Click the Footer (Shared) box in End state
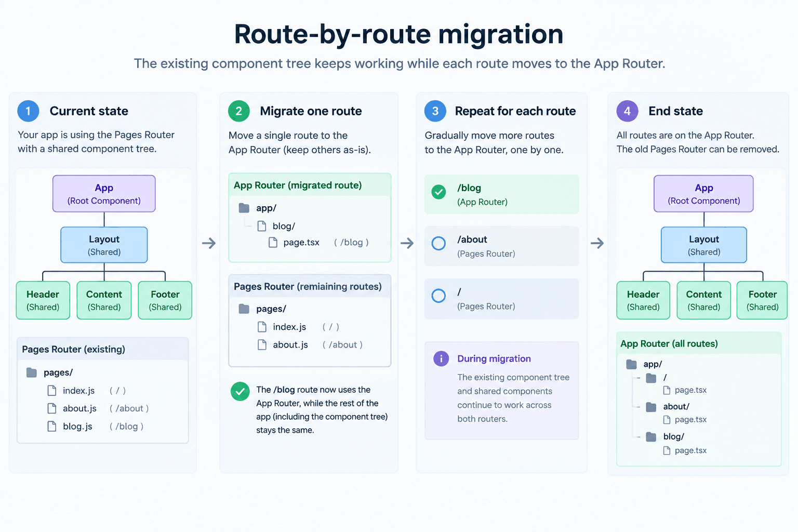 pyautogui.click(x=762, y=300)
